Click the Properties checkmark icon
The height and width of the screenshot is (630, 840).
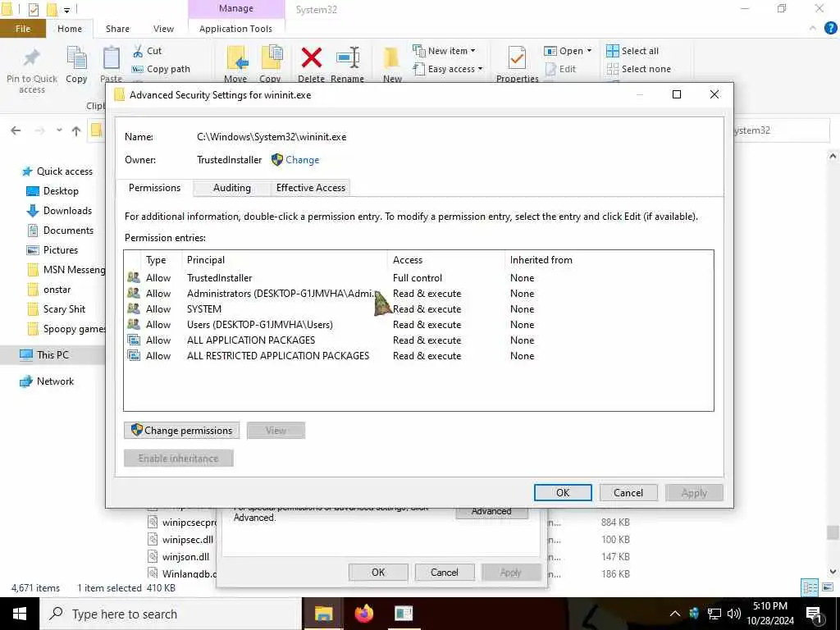pyautogui.click(x=517, y=58)
